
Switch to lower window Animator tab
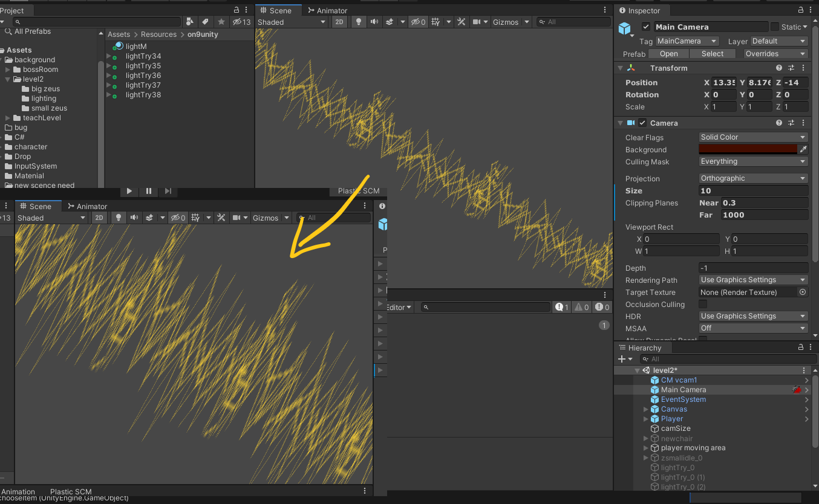pos(87,206)
